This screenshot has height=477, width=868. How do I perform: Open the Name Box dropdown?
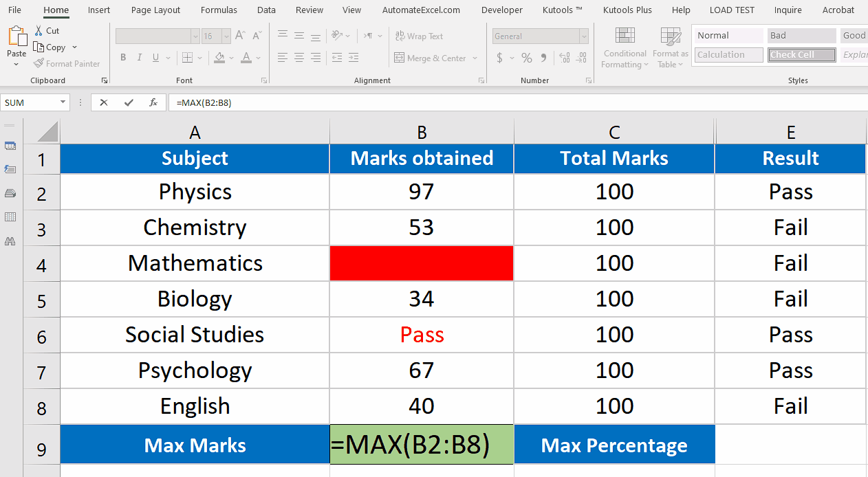pyautogui.click(x=64, y=102)
